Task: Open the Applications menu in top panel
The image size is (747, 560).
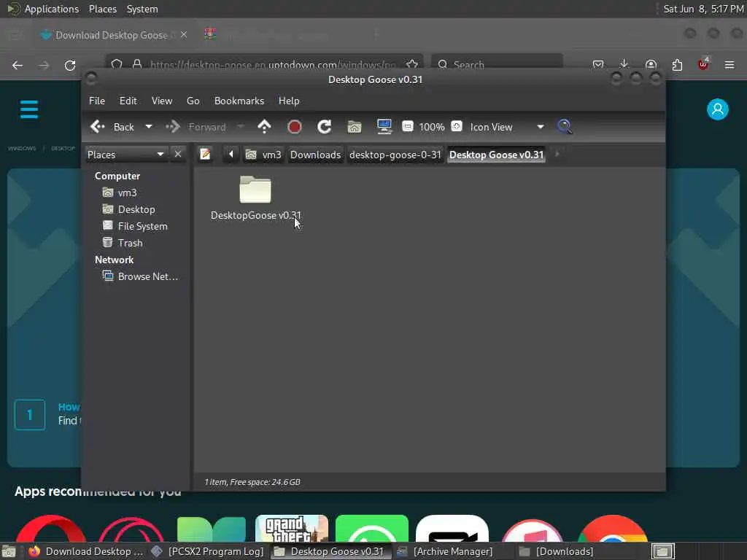Action: [52, 9]
